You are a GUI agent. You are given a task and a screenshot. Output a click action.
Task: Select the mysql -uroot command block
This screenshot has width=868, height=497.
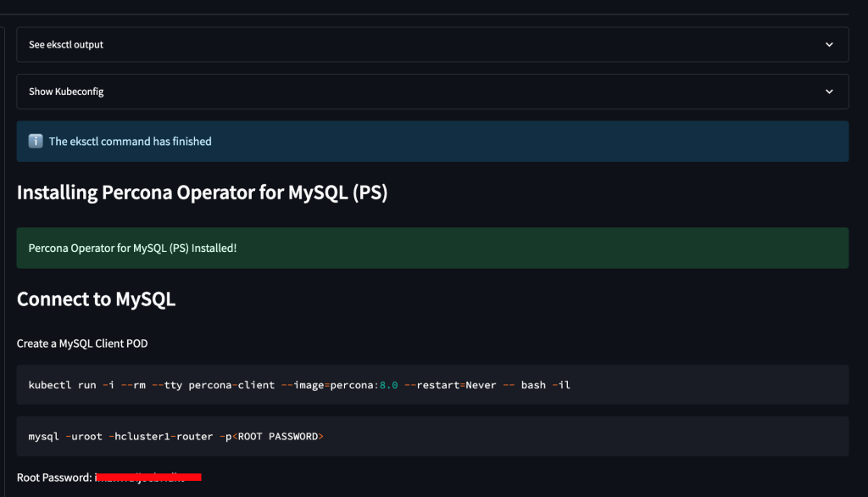click(432, 436)
